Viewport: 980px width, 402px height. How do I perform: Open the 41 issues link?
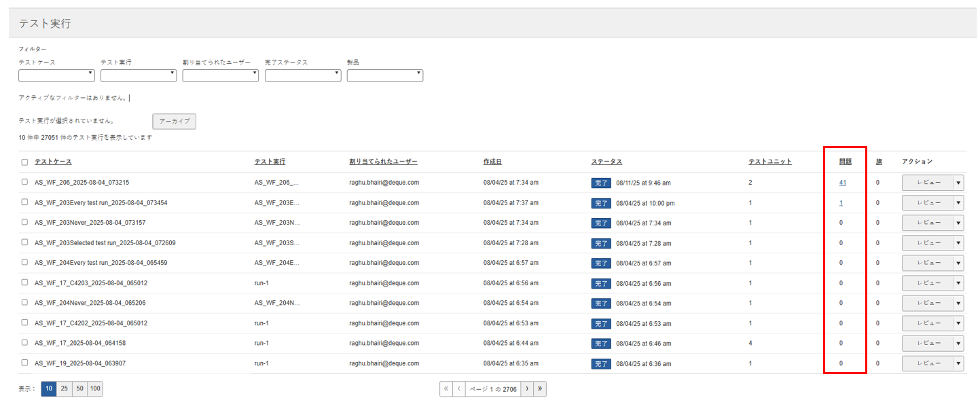pos(842,183)
